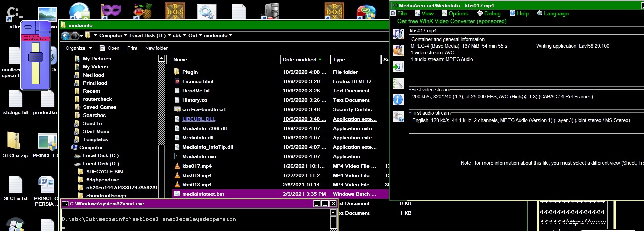Click the volume gadget slider handle
The height and width of the screenshot is (231, 644).
point(35,57)
